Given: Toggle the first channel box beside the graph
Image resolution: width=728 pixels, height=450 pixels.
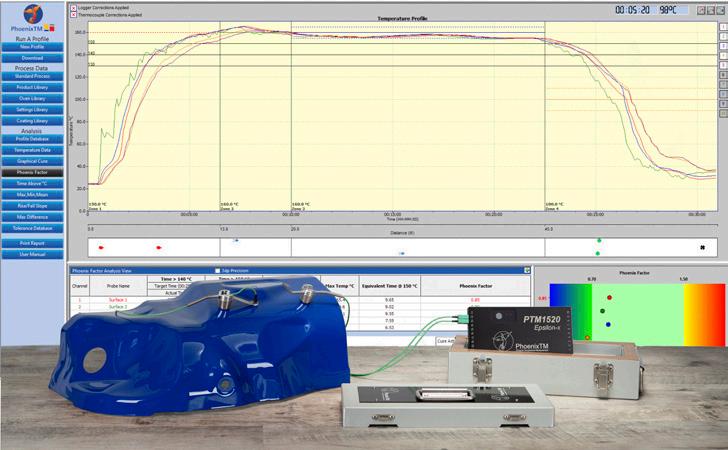Looking at the screenshot, I should 723,27.
